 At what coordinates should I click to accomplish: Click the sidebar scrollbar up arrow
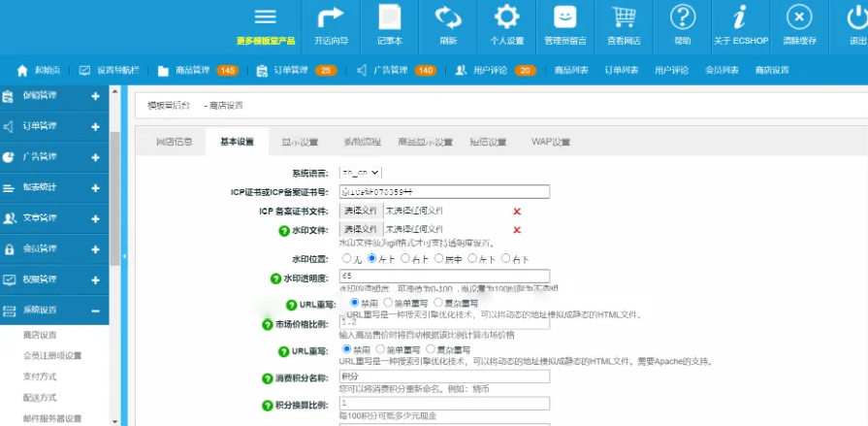pos(114,90)
